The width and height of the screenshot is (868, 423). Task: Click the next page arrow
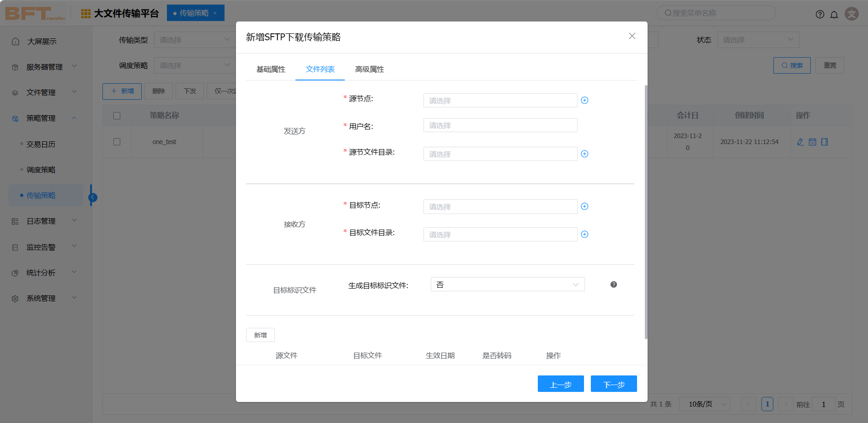(786, 404)
